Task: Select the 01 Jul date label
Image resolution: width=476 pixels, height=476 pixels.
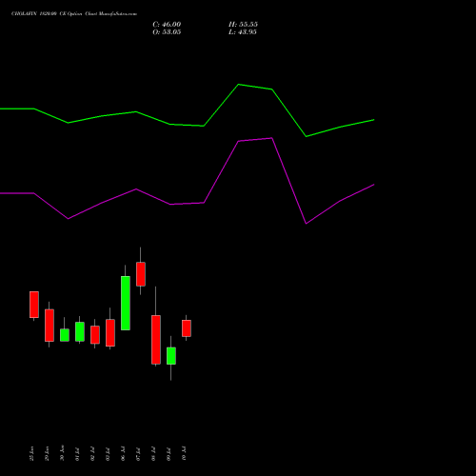Action: click(77, 454)
